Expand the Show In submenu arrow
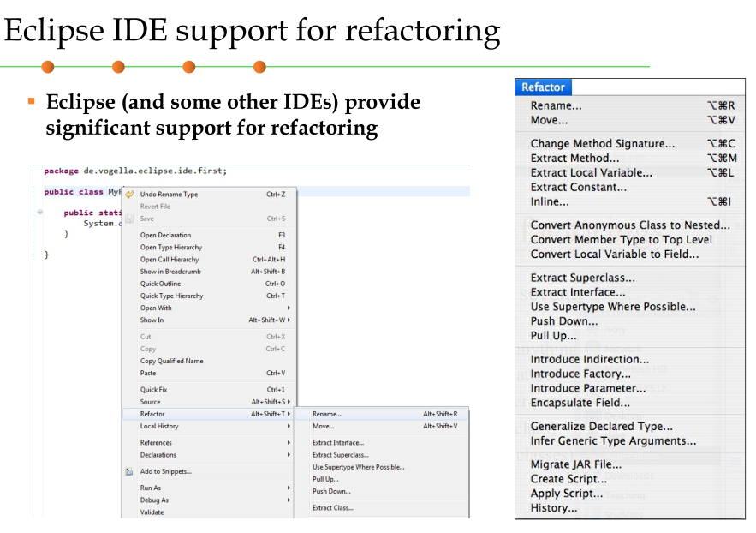Image resolution: width=756 pixels, height=533 pixels. (289, 320)
